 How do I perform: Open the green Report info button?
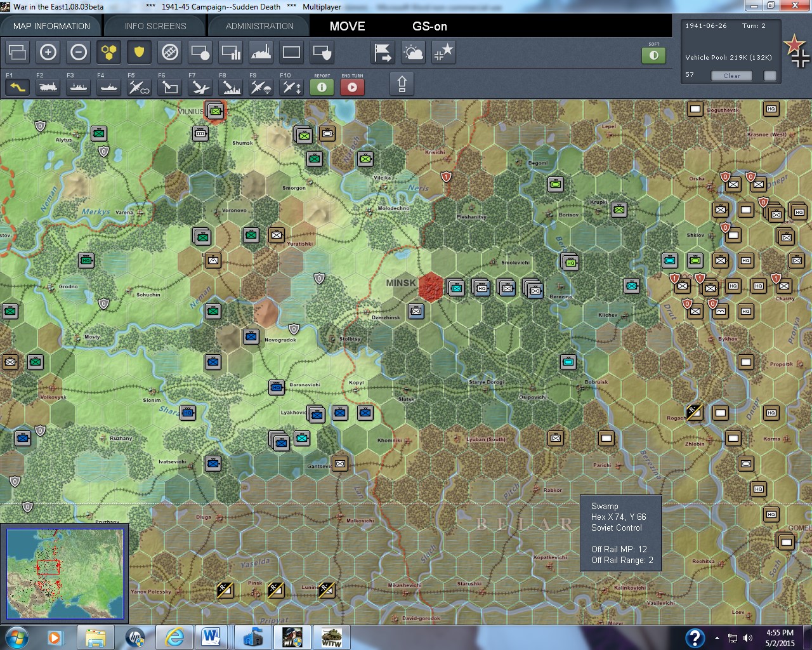point(322,87)
